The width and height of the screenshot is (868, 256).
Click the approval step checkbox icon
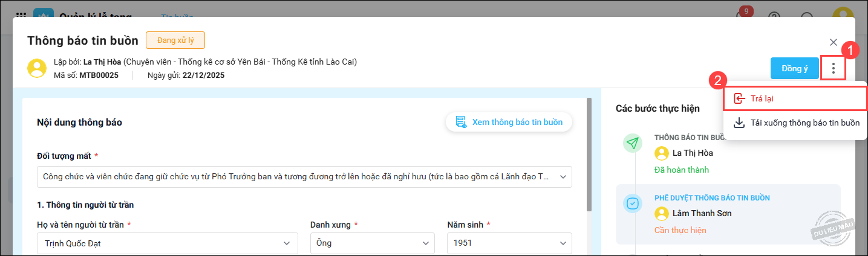click(633, 203)
